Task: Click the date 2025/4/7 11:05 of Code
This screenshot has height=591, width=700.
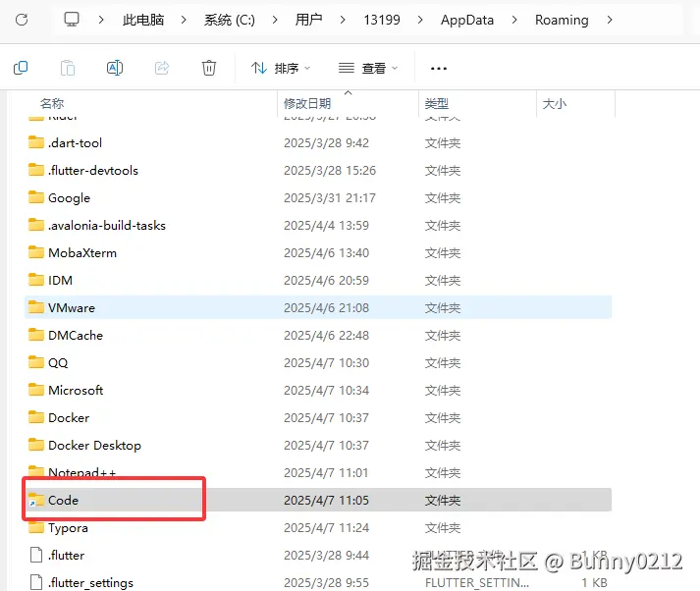Action: click(326, 500)
